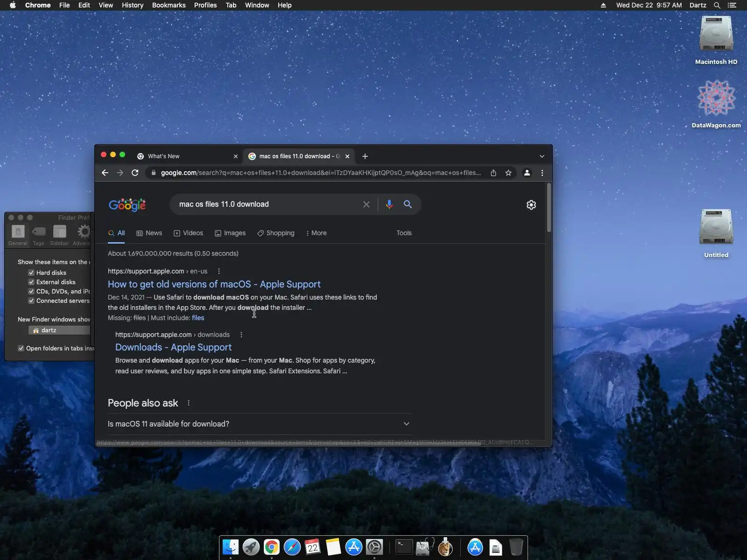Viewport: 747px width, 560px height.
Task: Open the Apple menu
Action: click(13, 5)
